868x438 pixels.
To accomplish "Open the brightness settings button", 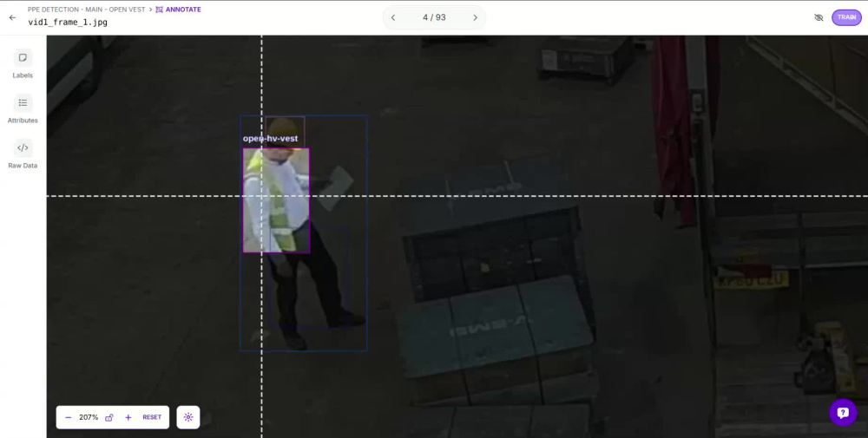I will [x=188, y=417].
